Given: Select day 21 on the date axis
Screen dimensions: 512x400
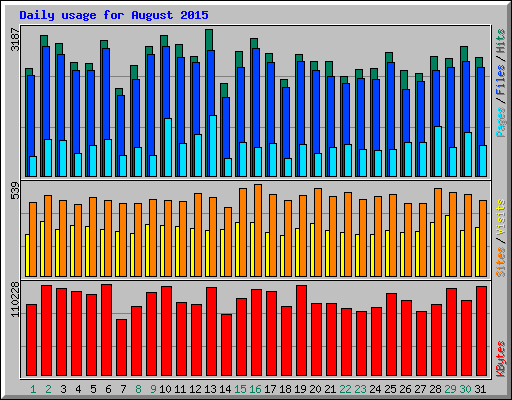Looking at the screenshot, I should [x=330, y=389].
